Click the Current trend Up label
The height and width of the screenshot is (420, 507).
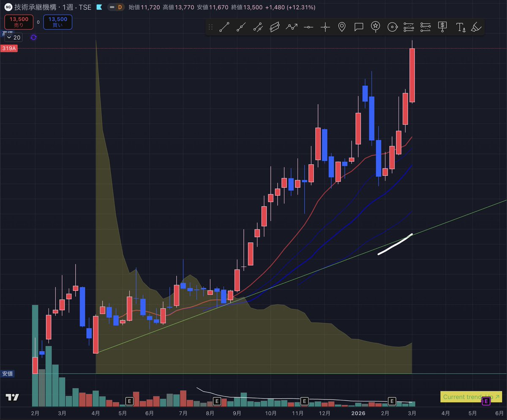(471, 397)
